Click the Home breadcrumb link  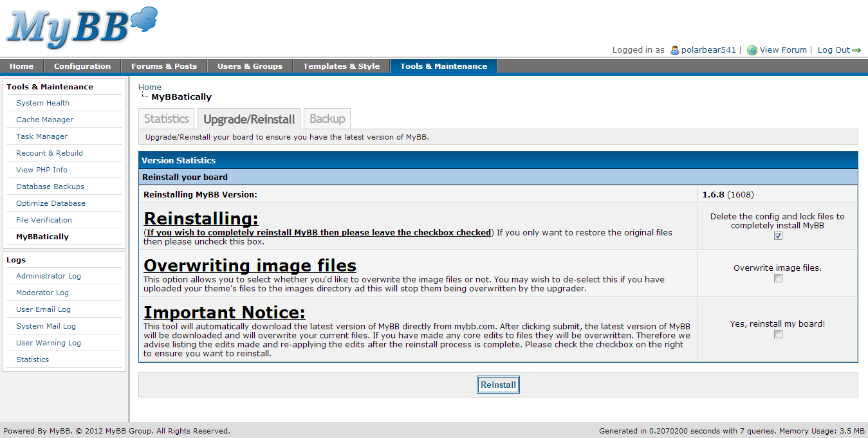(x=150, y=87)
